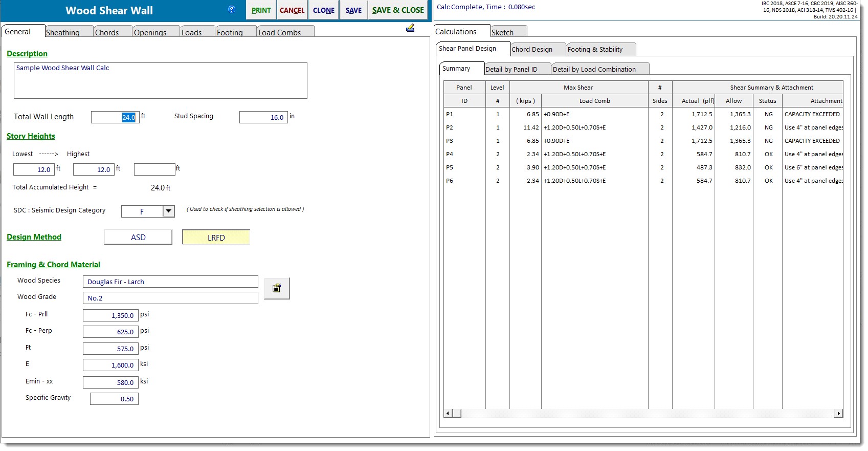
Task: Switch to the Sheathing tab
Action: [x=63, y=32]
